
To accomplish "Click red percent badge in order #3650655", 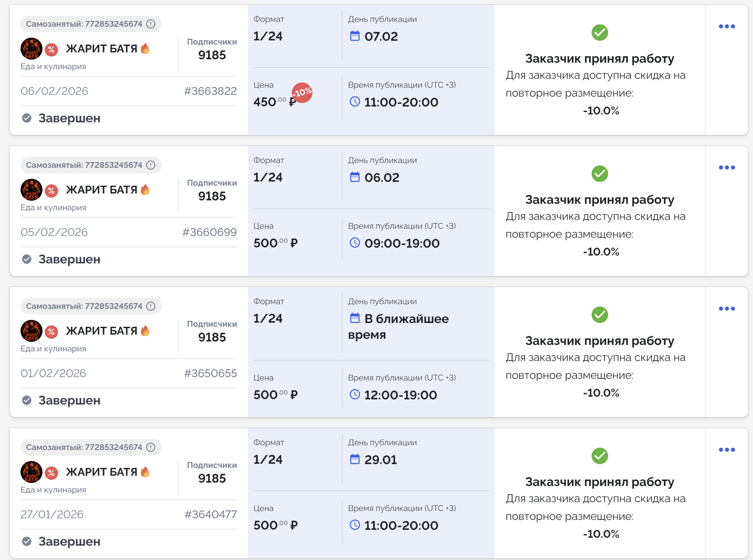I will pyautogui.click(x=51, y=332).
